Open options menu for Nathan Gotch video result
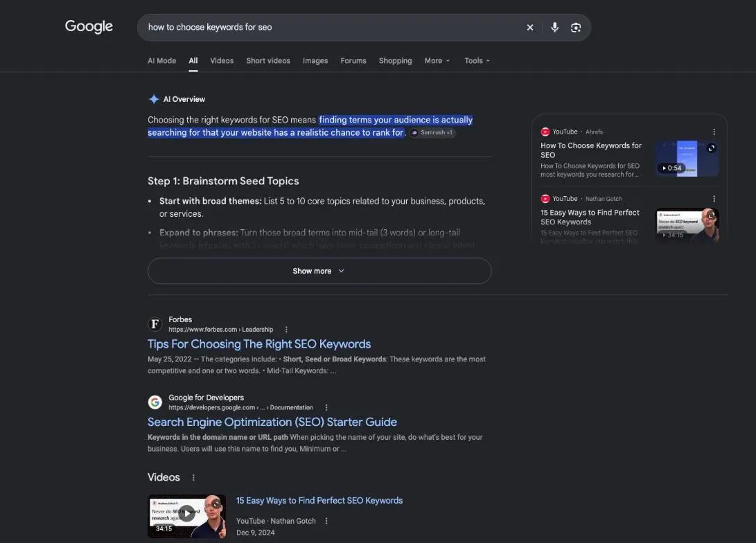The height and width of the screenshot is (543, 756). 326,522
